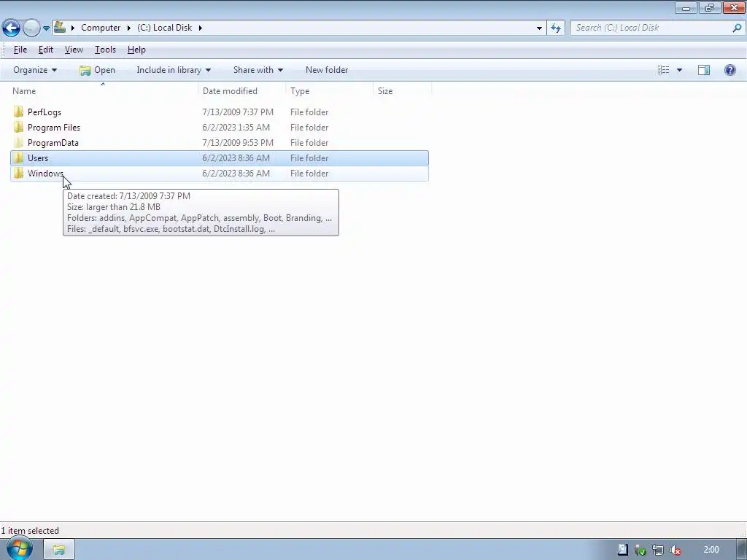This screenshot has height=560, width=747.
Task: Create a New folder
Action: coord(327,70)
